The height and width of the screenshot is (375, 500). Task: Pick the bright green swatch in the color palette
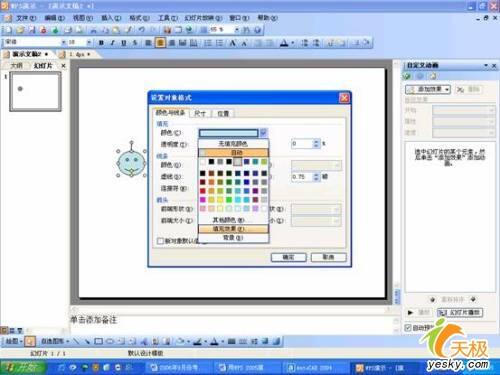coord(229,200)
